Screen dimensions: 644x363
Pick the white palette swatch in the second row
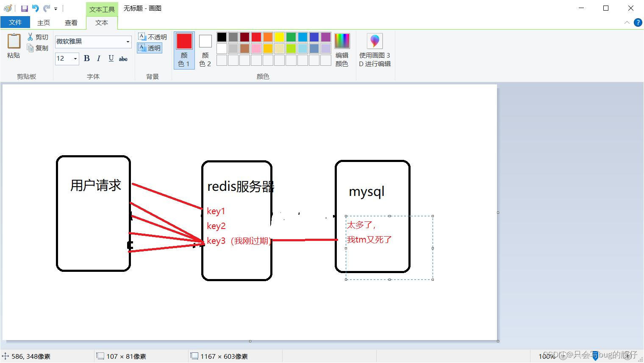point(222,48)
